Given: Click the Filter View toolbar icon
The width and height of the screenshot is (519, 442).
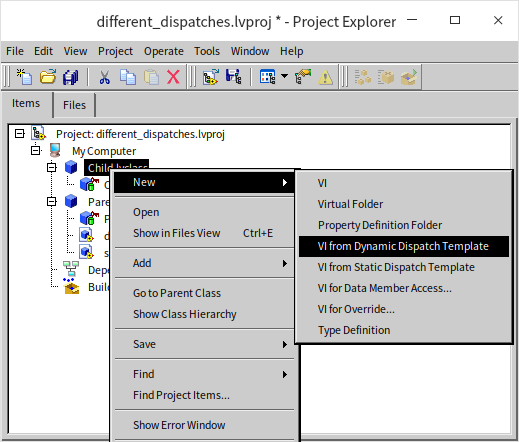Looking at the screenshot, I should click(267, 77).
